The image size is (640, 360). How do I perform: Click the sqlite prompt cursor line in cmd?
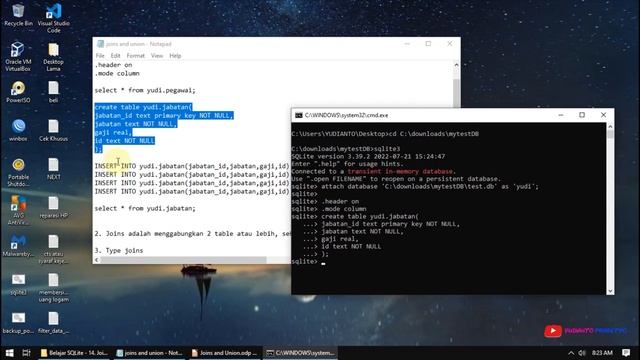point(309,262)
